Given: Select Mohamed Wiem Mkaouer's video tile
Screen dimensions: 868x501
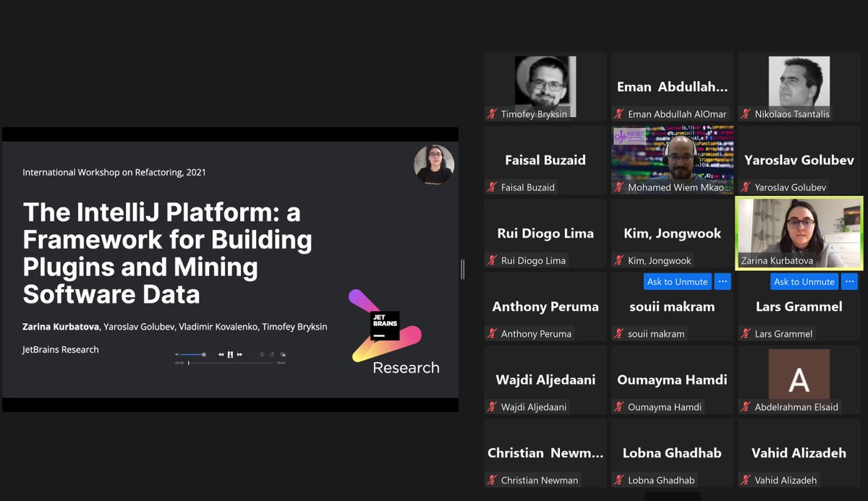Looking at the screenshot, I should pos(672,160).
